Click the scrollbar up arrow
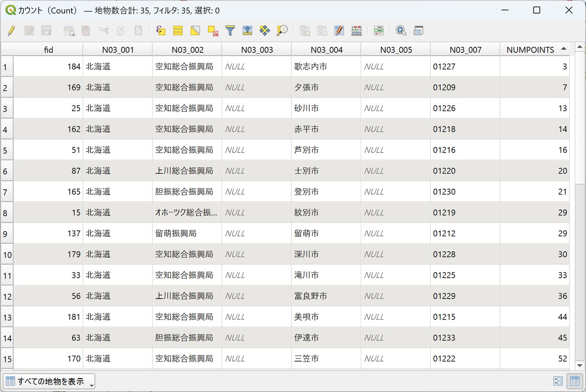This screenshot has height=392, width=586. click(x=579, y=47)
